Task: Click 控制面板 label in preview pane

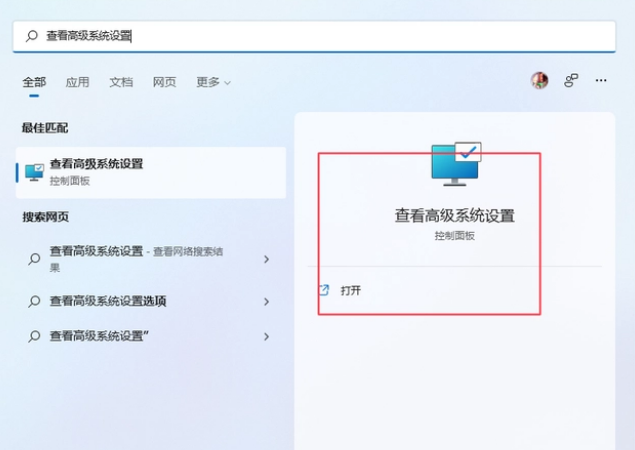Action: [455, 236]
